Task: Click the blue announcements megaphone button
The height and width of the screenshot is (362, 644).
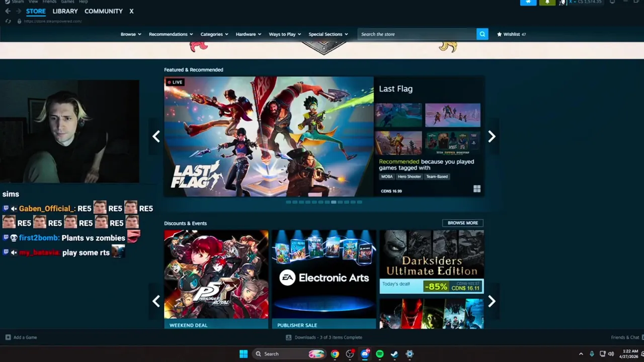Action: pos(528,2)
